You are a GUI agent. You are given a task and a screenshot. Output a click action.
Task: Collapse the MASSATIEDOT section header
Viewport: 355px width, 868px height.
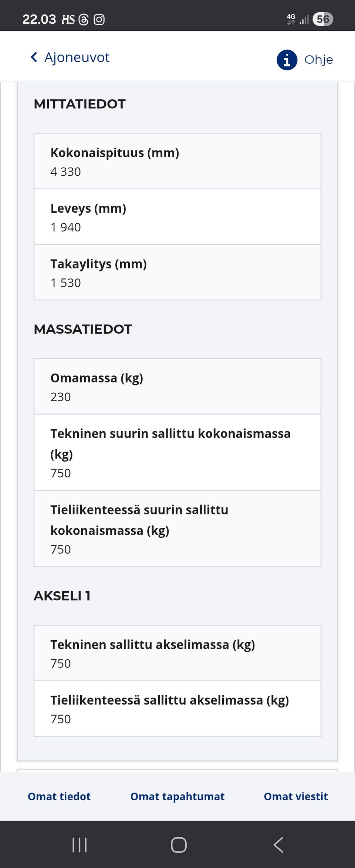point(82,329)
